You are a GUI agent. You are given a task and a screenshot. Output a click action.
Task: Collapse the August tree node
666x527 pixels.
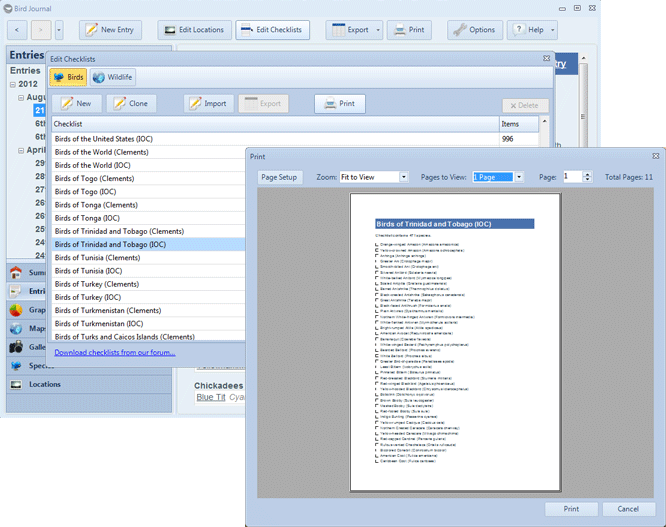(x=21, y=98)
